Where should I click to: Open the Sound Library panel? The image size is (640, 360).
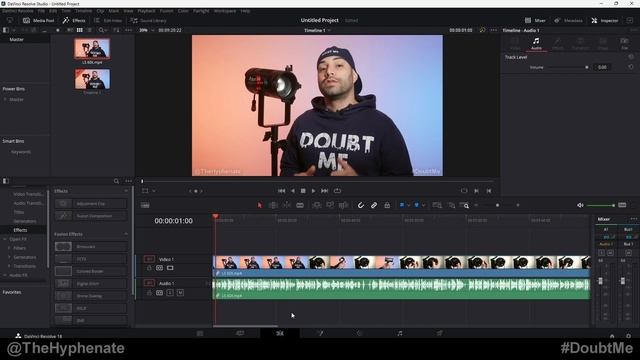(x=148, y=20)
